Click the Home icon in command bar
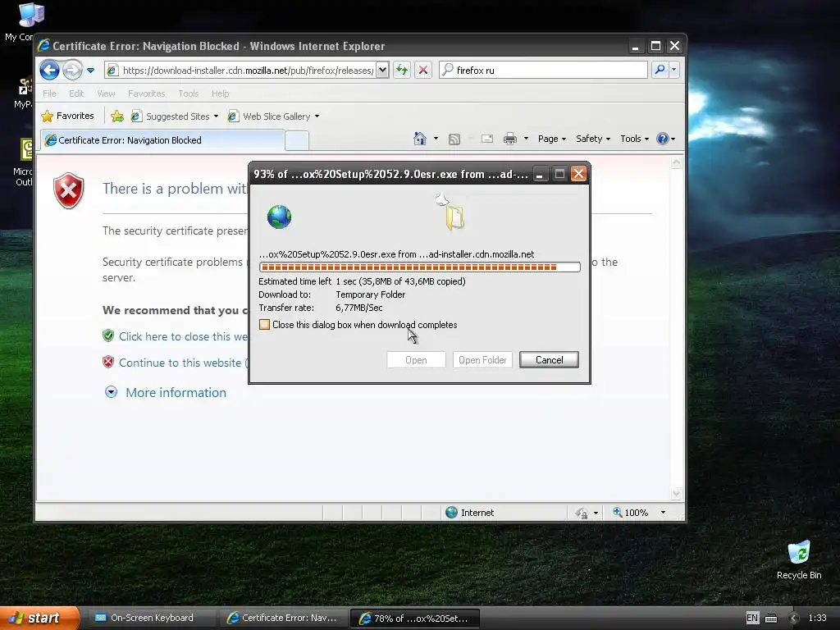 pos(419,139)
